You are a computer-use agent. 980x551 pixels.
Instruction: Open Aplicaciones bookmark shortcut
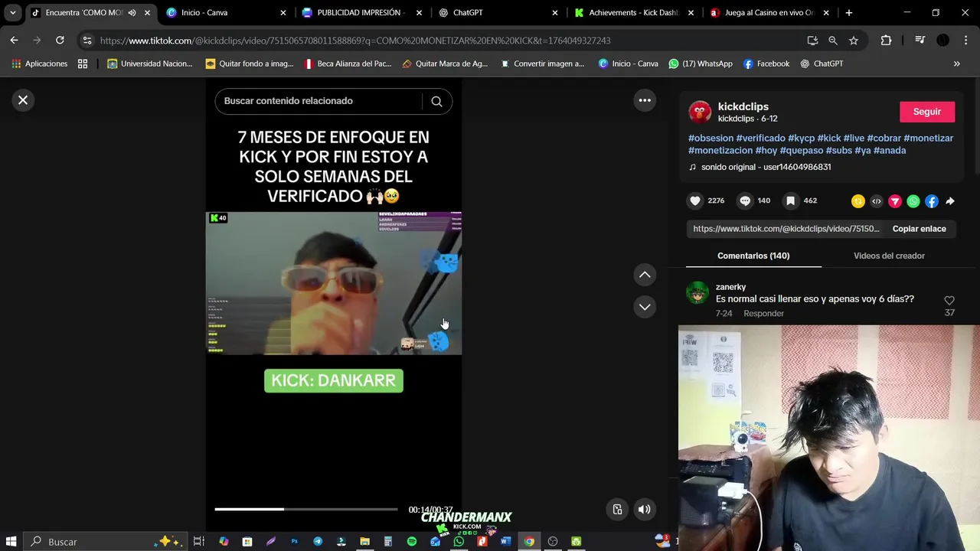[39, 64]
